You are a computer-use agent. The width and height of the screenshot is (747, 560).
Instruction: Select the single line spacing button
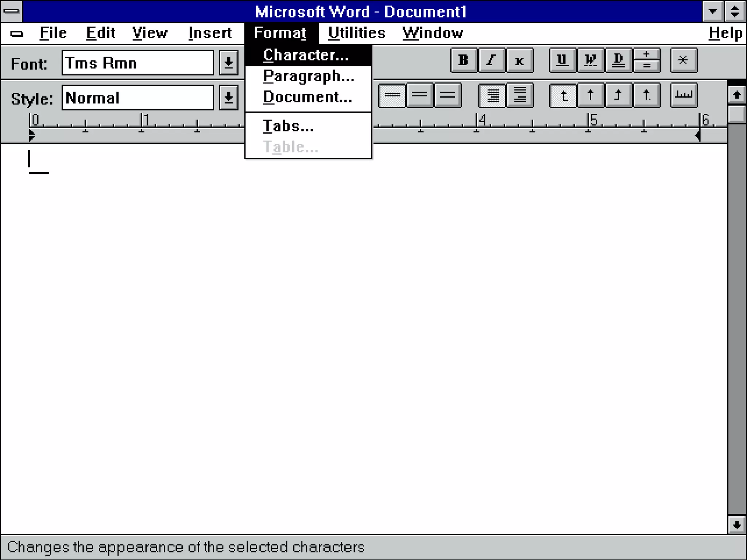(x=392, y=96)
